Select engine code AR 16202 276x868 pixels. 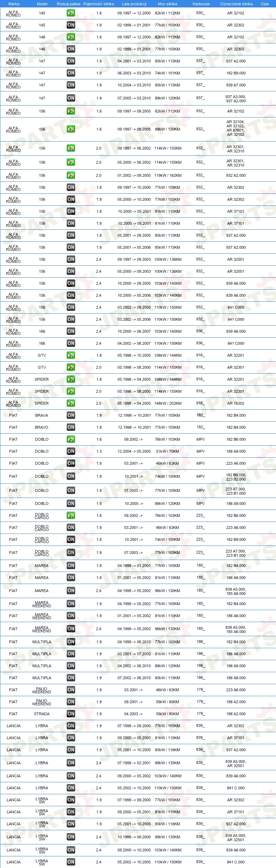tap(236, 403)
